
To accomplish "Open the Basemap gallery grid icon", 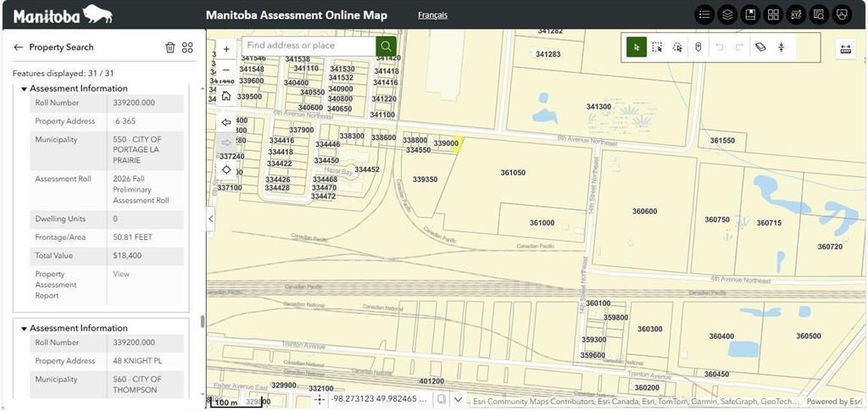I will coord(773,14).
